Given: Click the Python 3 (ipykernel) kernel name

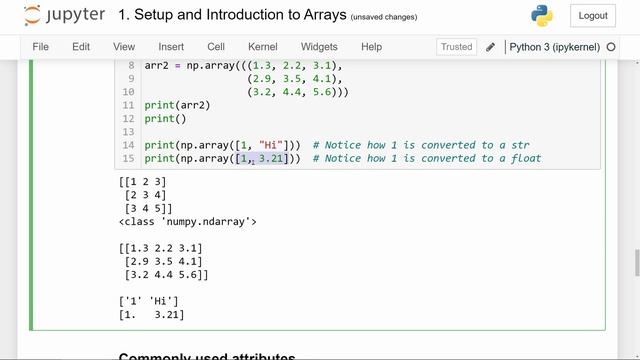Looking at the screenshot, I should pos(554,47).
